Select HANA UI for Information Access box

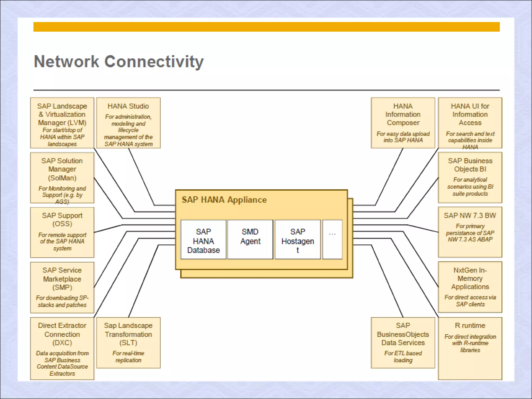point(470,123)
